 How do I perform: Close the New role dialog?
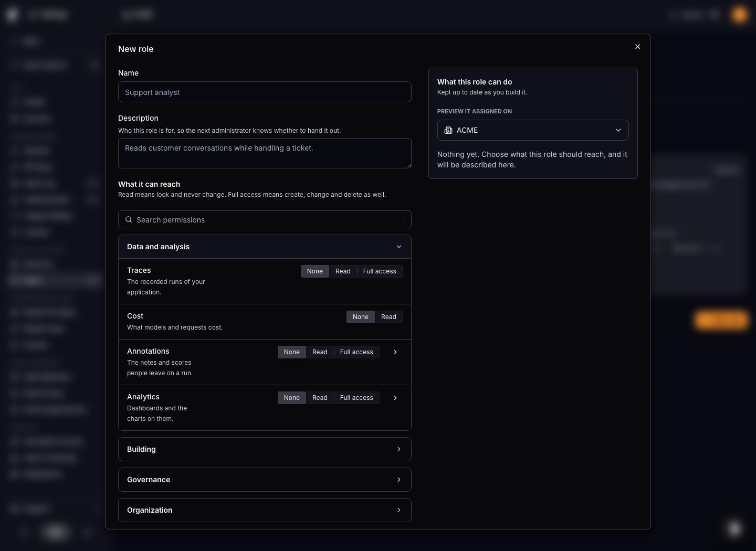pos(638,47)
